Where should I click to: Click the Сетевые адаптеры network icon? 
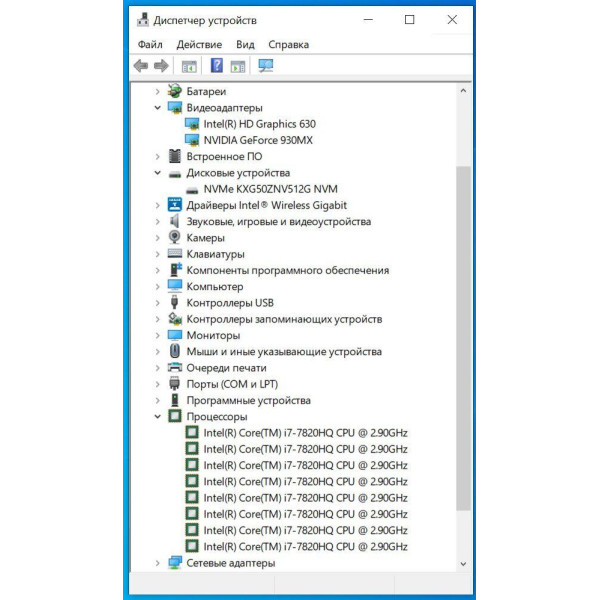[x=175, y=562]
